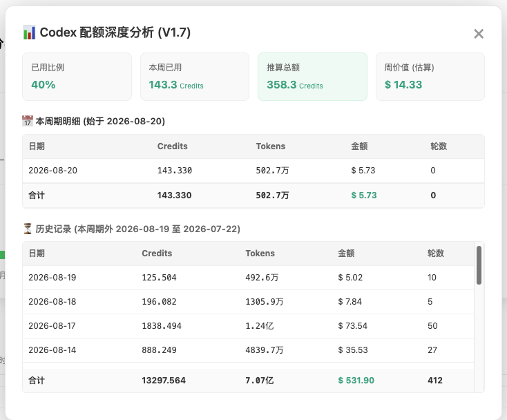Click the 金额 header in current-cycle table

(x=359, y=146)
